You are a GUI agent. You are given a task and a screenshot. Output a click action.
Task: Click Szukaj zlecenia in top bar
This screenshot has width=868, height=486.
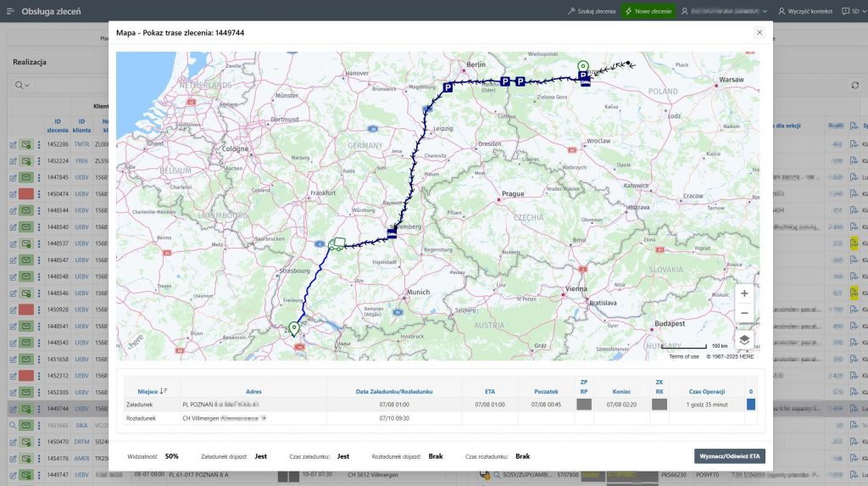coord(591,11)
